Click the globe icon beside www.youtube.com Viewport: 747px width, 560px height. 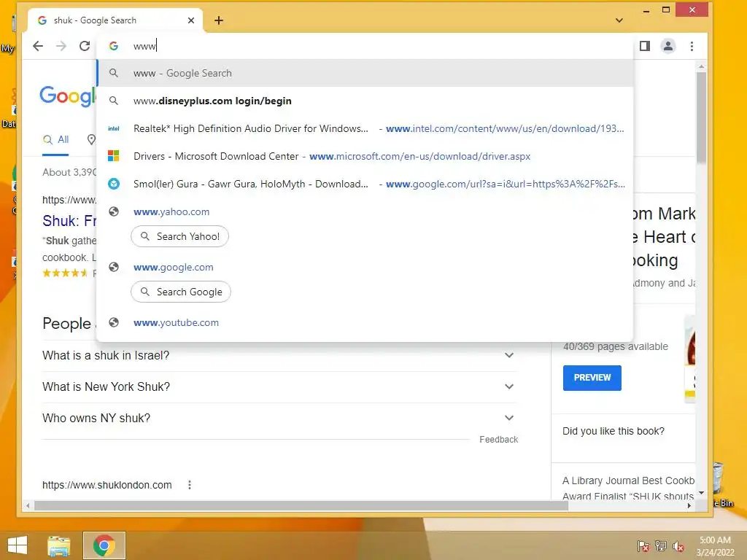click(113, 322)
